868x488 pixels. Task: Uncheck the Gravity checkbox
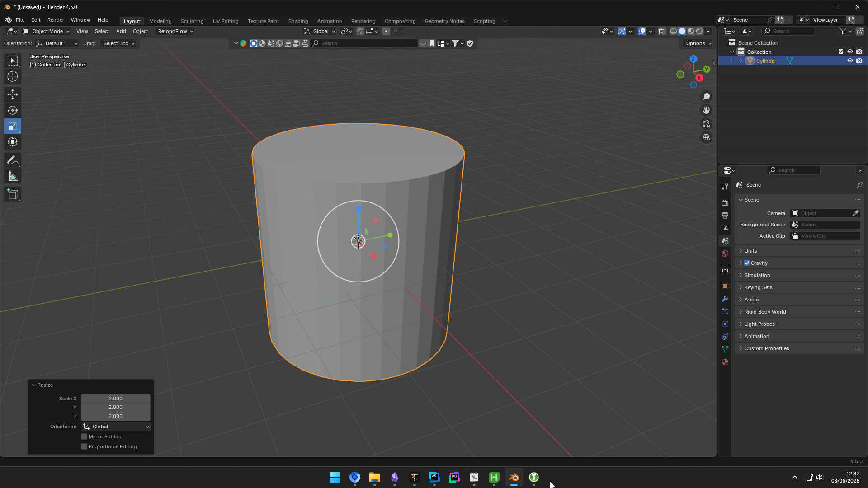[x=747, y=263]
